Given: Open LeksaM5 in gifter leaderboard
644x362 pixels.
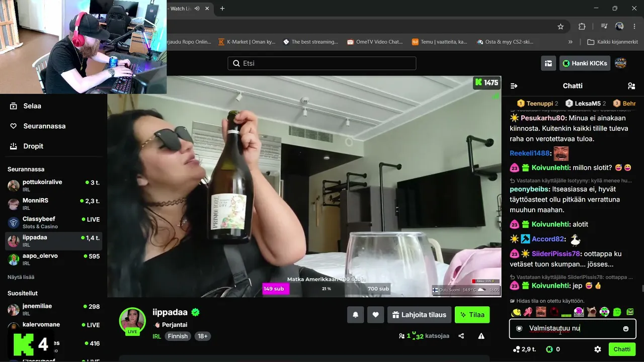Looking at the screenshot, I should click(586, 104).
